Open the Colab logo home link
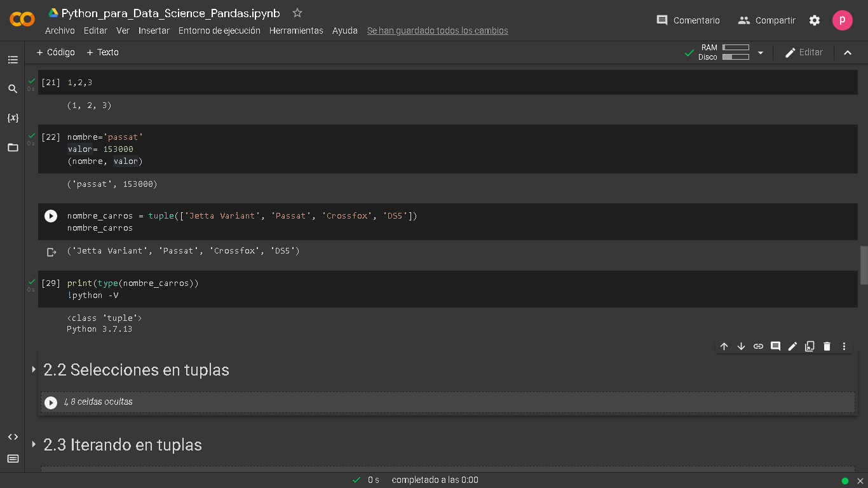This screenshot has height=488, width=868. click(22, 20)
